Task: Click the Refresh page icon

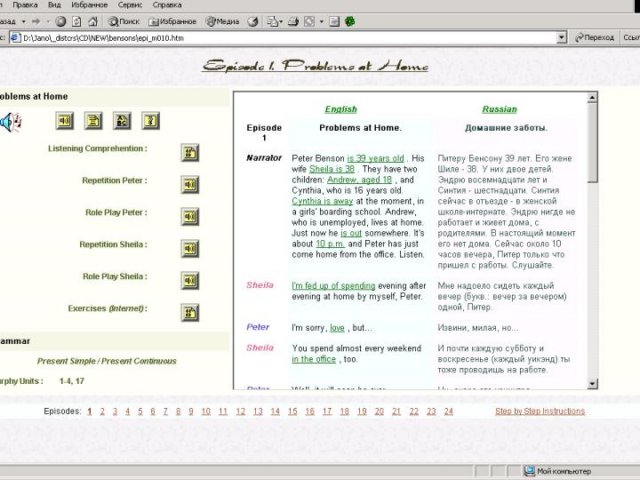Action: [x=76, y=21]
